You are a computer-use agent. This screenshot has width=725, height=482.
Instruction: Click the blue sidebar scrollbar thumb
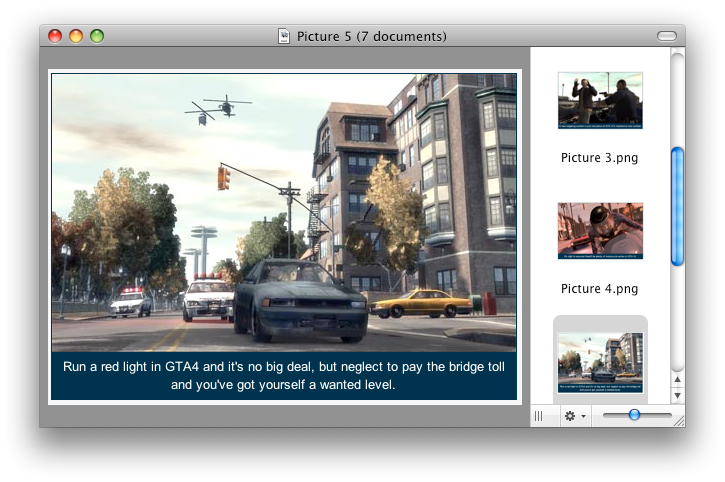coord(677,206)
